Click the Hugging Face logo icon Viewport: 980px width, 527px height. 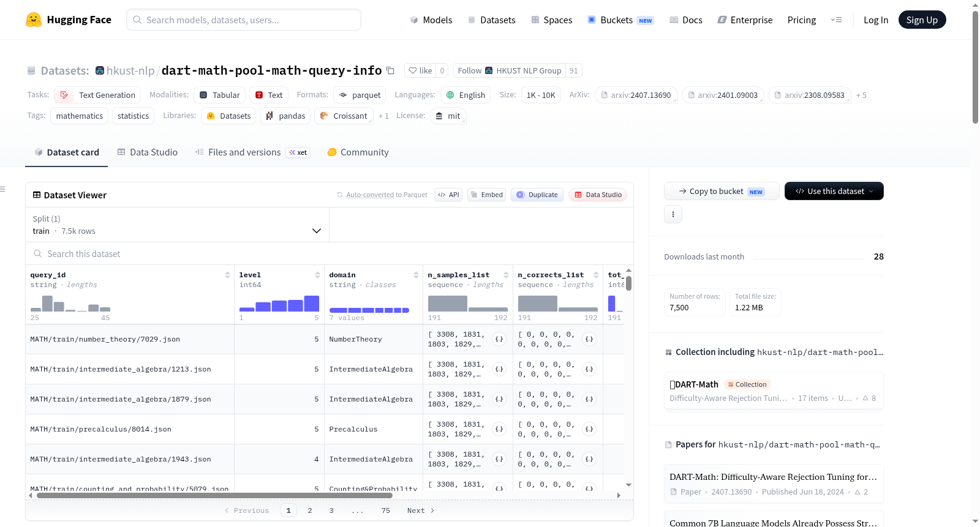[34, 20]
